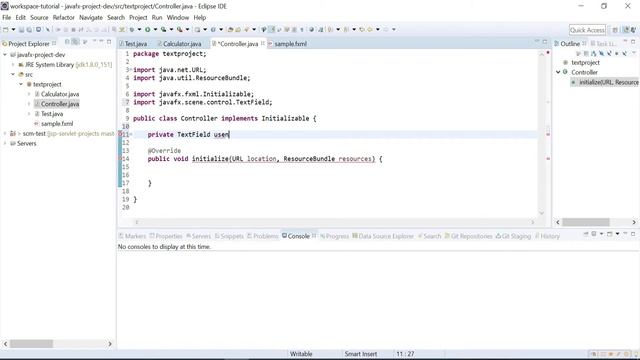Collapse the textproject package node
The width and height of the screenshot is (640, 360).
(x=21, y=84)
